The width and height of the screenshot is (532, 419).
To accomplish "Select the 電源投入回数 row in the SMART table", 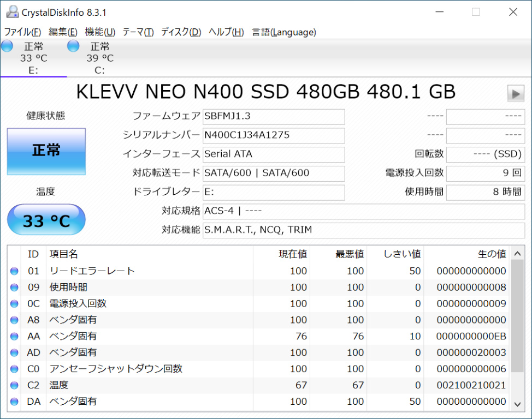I will point(258,304).
